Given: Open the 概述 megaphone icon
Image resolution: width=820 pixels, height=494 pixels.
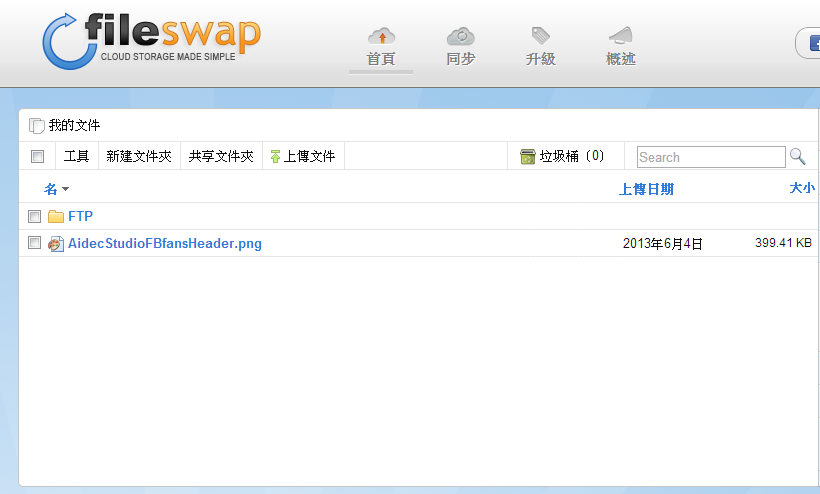Looking at the screenshot, I should (621, 37).
